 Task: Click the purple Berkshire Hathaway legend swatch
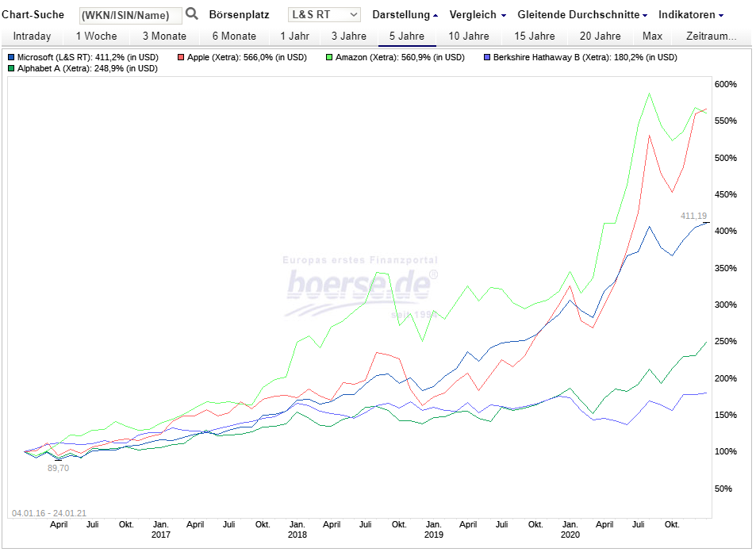pos(487,57)
